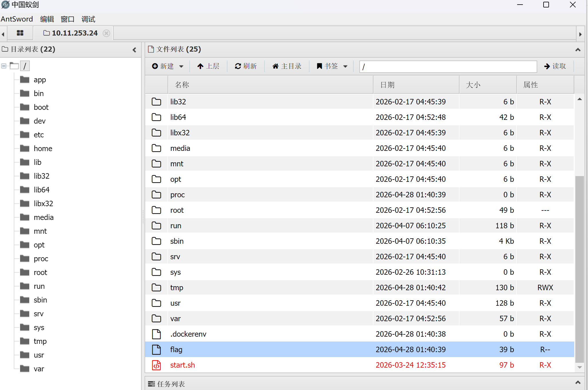Open the 书签 bookmarks dropdown
588x390 pixels.
[332, 66]
